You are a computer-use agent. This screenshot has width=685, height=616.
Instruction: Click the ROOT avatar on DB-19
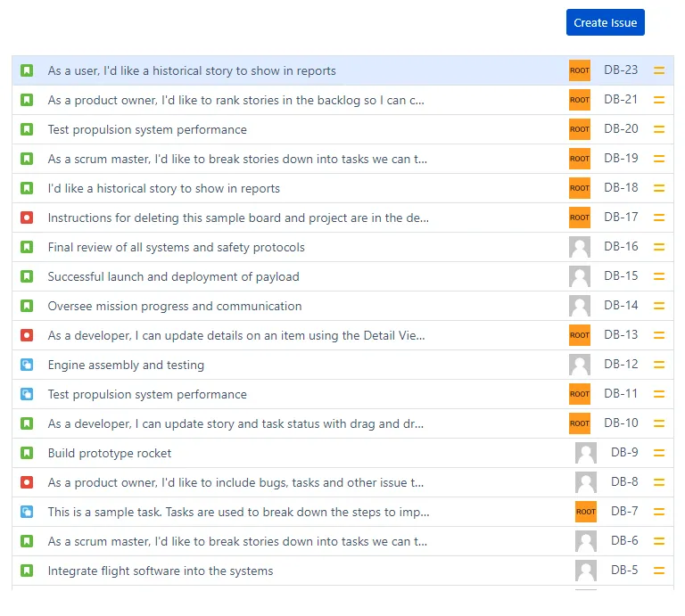tap(579, 159)
